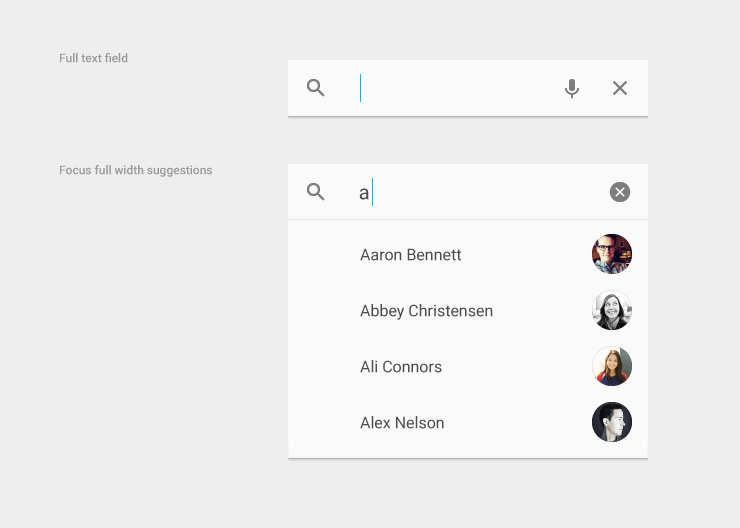Click blank space left of Alex Nelson

[322, 423]
